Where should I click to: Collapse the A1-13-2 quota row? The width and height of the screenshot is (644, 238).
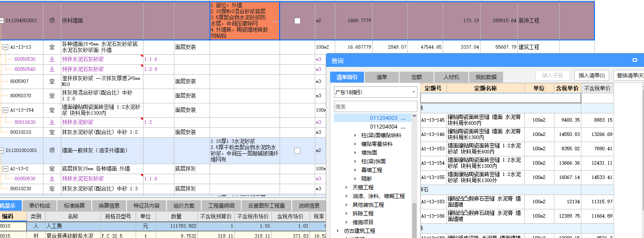click(x=6, y=169)
